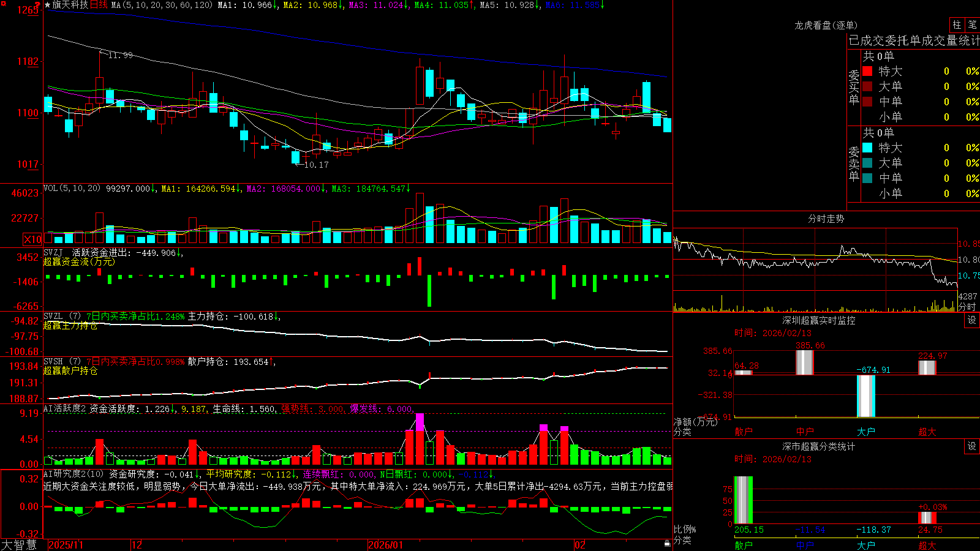Click the AI活跃度2 indicator label

click(x=64, y=408)
